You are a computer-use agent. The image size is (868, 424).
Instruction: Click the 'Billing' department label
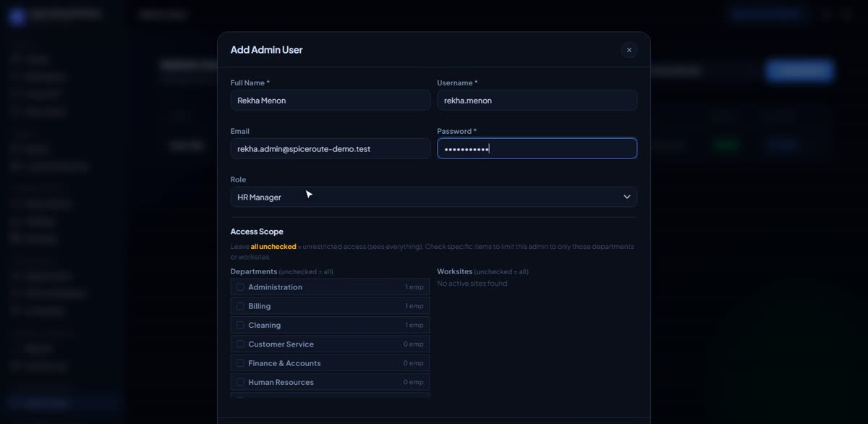click(259, 306)
